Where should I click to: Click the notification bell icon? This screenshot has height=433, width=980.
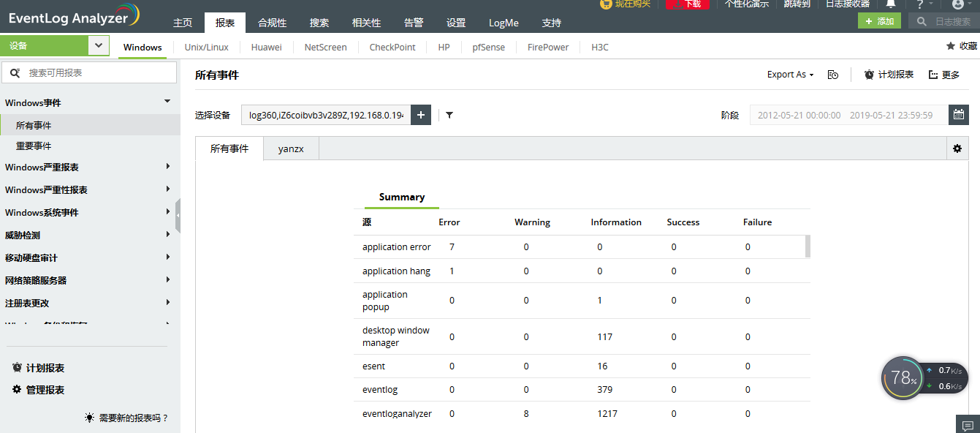tap(890, 4)
